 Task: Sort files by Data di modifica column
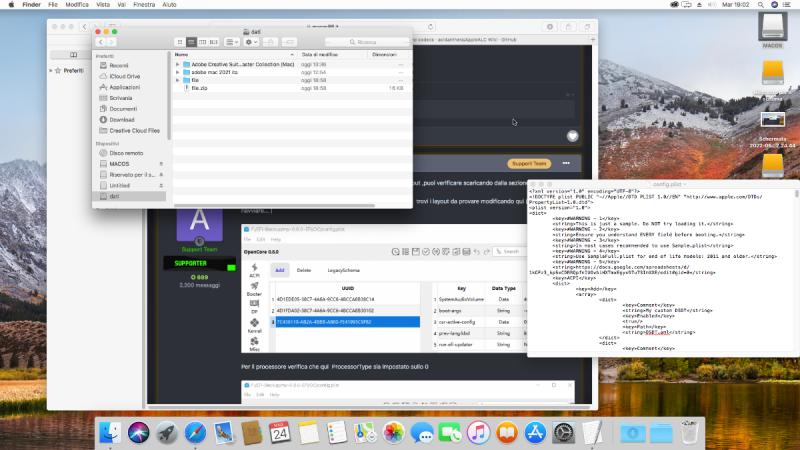pyautogui.click(x=320, y=54)
